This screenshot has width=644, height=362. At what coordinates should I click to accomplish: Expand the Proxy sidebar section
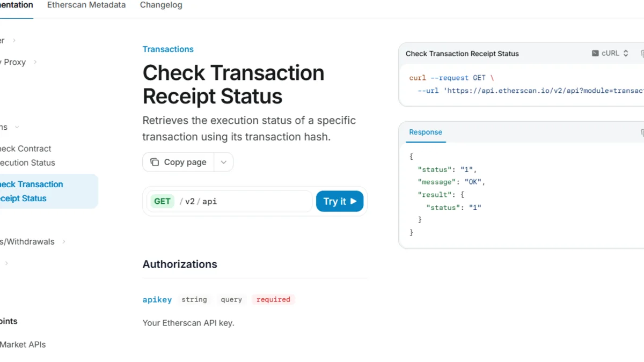(x=35, y=62)
